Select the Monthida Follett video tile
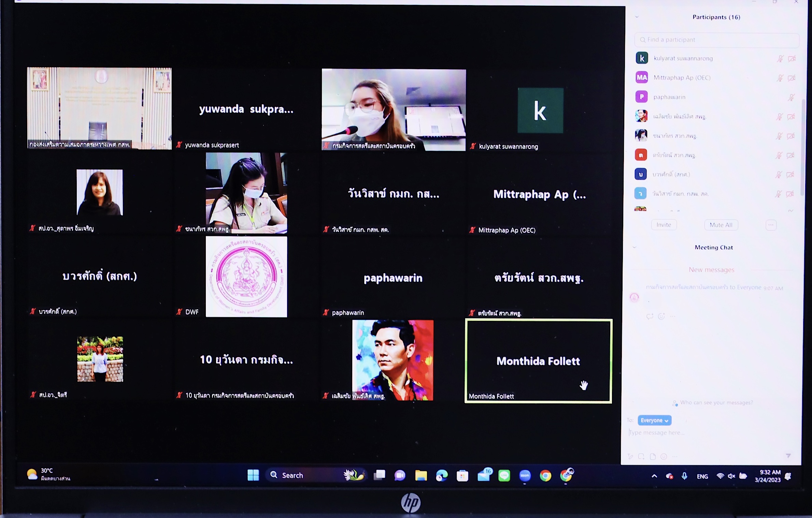Image resolution: width=812 pixels, height=518 pixels. click(x=538, y=361)
